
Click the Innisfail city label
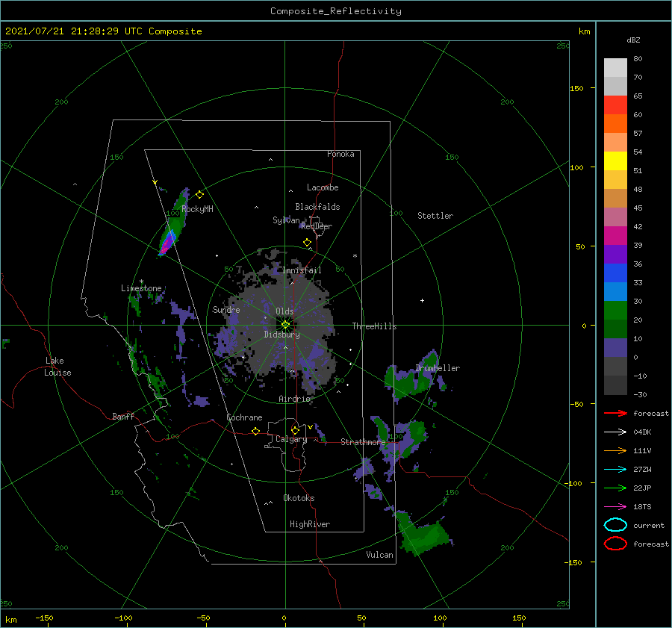pyautogui.click(x=302, y=270)
